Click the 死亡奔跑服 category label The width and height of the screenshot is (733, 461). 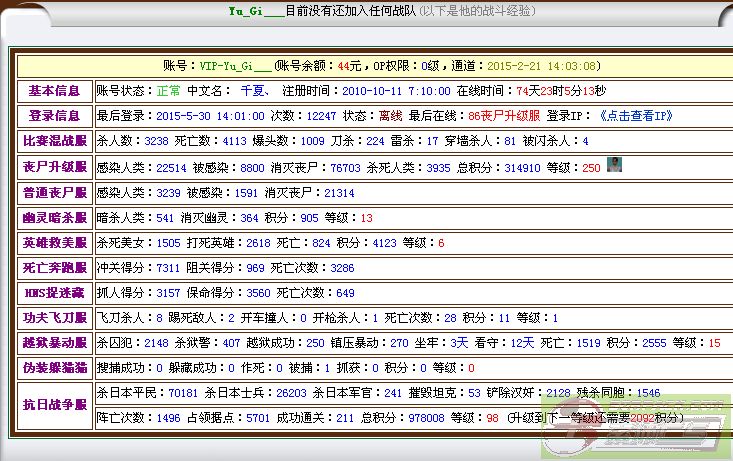click(54, 268)
